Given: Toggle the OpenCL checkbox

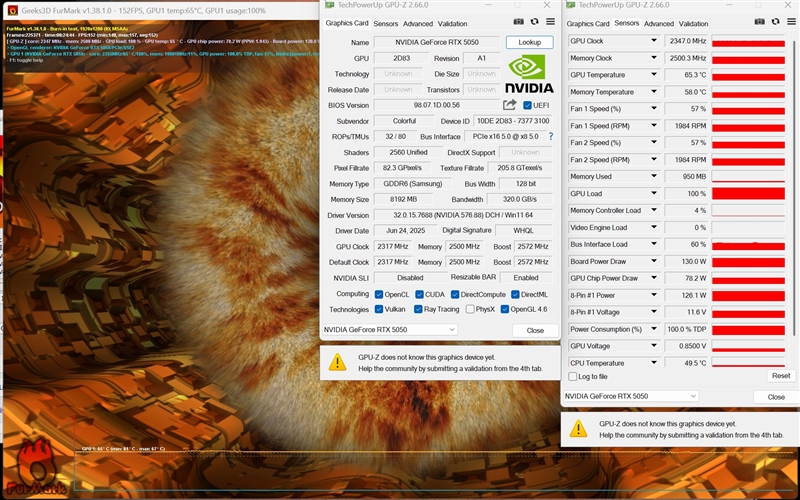Looking at the screenshot, I should (379, 294).
